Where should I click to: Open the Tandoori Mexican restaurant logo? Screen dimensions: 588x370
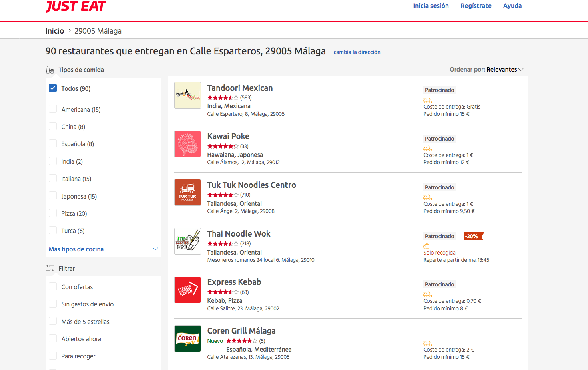(187, 95)
